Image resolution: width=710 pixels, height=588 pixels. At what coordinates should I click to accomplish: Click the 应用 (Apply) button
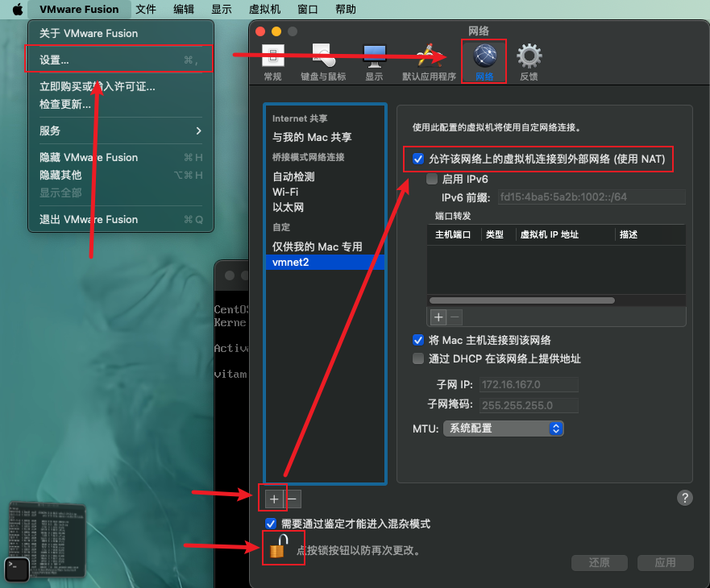(665, 563)
